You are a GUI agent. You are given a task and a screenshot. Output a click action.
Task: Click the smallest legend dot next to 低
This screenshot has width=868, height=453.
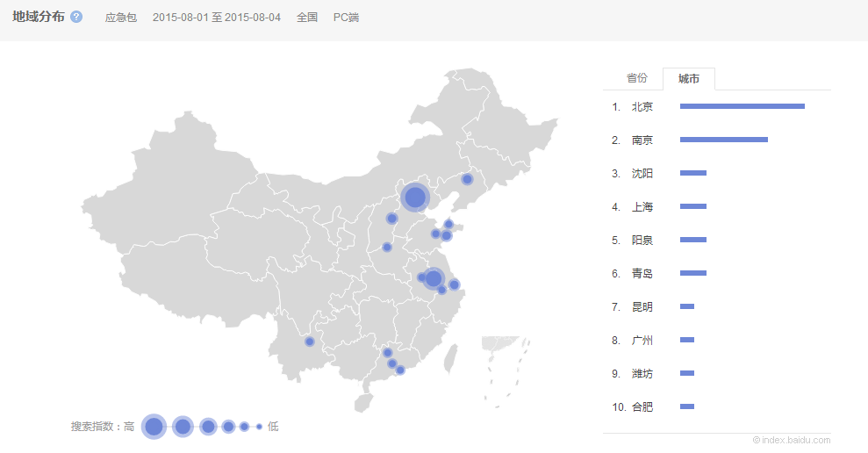(259, 427)
